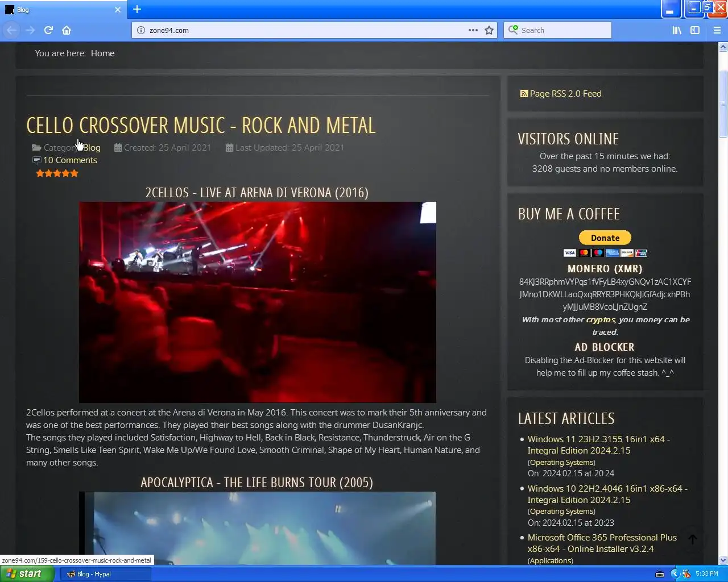
Task: Click the orange RSS feed icon
Action: tap(524, 93)
